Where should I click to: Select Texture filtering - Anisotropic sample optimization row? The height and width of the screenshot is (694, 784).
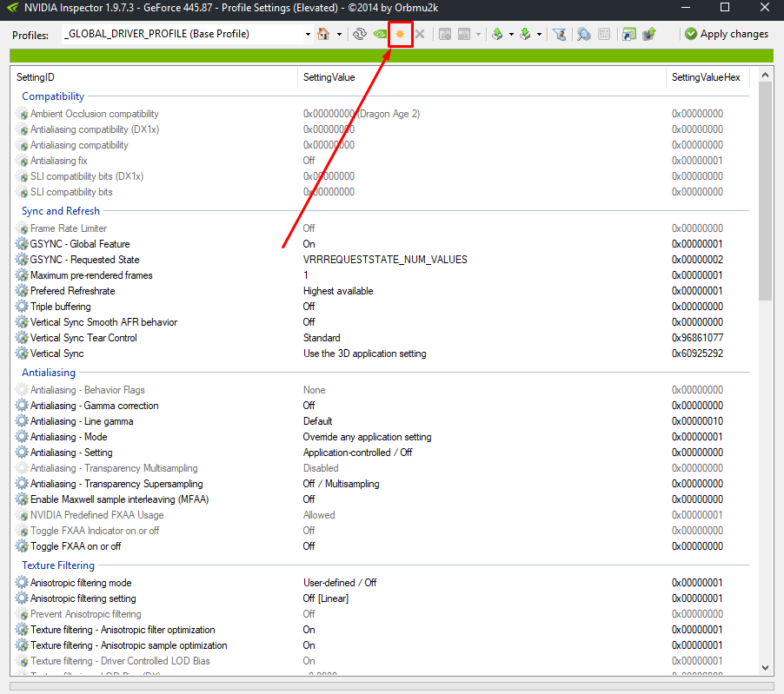pyautogui.click(x=380, y=645)
